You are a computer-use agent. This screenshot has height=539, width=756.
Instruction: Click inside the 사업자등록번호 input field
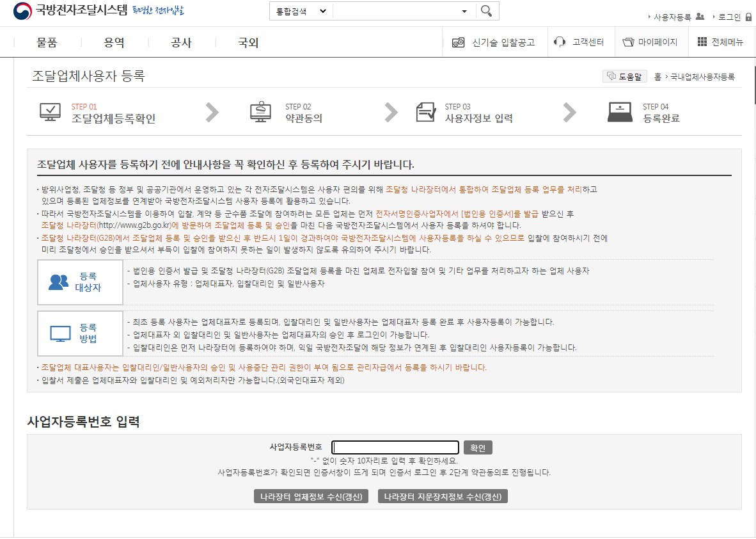pyautogui.click(x=395, y=447)
